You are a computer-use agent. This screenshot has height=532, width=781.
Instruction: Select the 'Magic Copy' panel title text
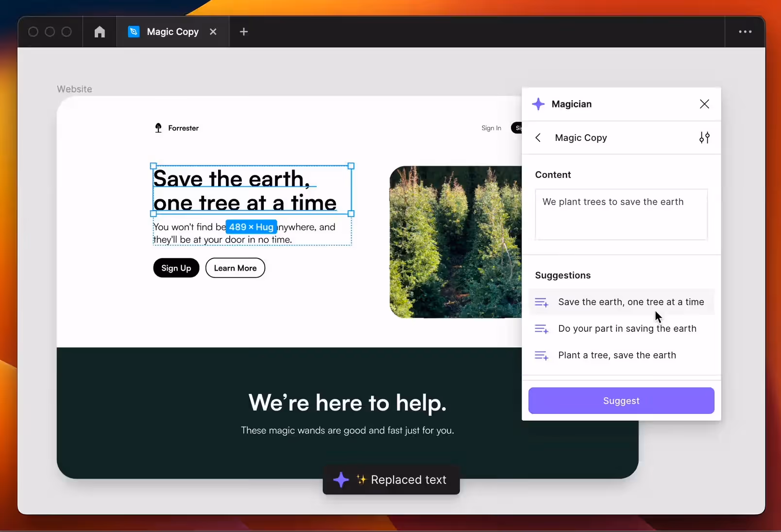(x=581, y=138)
